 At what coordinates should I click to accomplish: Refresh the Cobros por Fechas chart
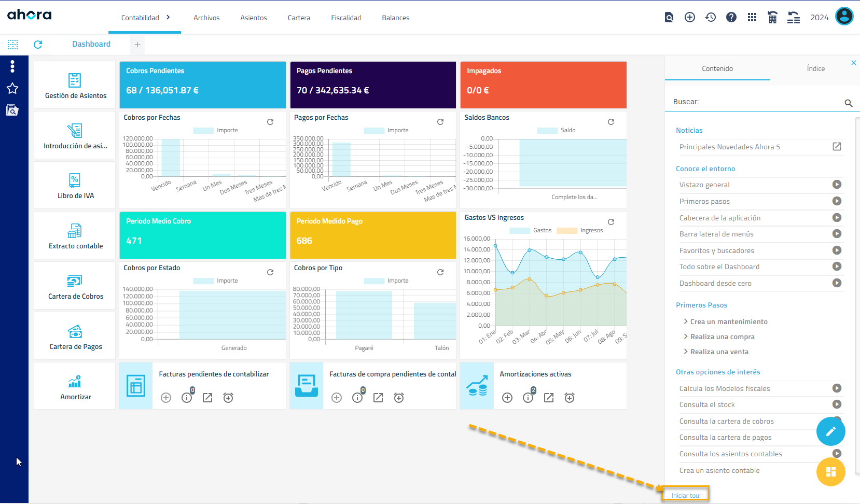click(270, 122)
